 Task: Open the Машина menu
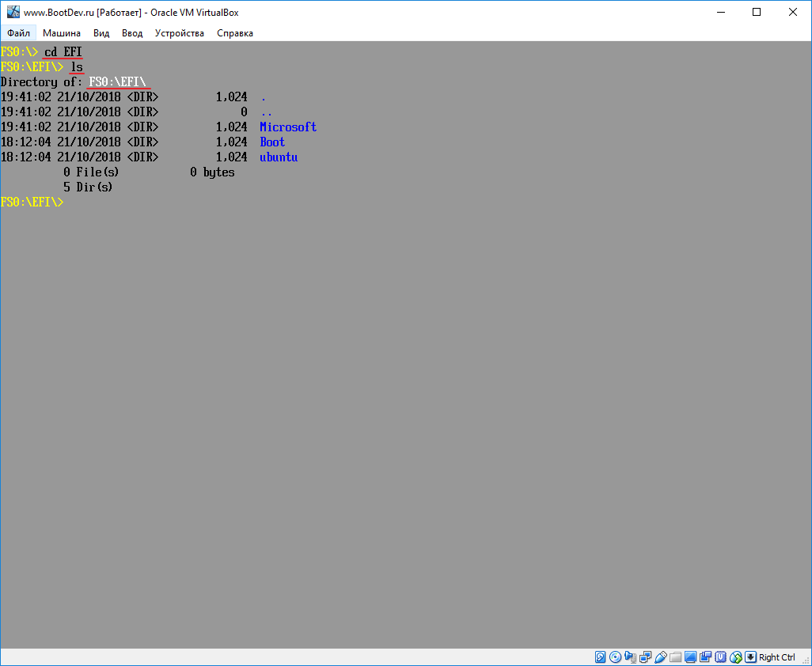tap(62, 33)
